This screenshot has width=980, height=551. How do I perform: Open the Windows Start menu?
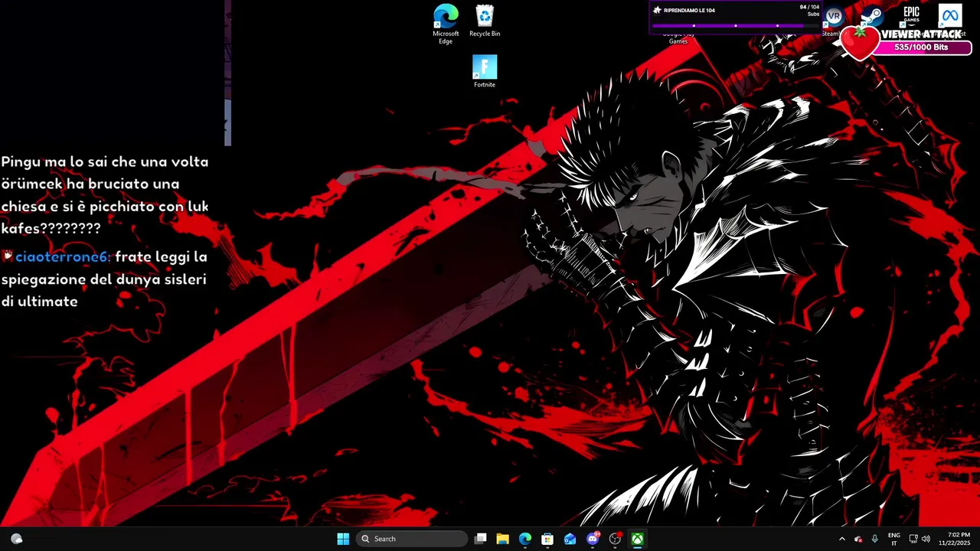click(x=343, y=539)
